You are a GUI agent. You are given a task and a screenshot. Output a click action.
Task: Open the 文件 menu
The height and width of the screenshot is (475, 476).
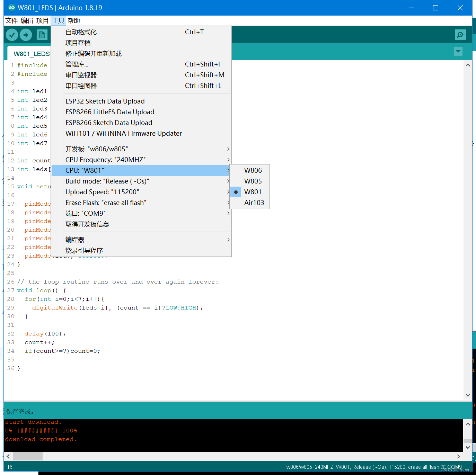[11, 20]
